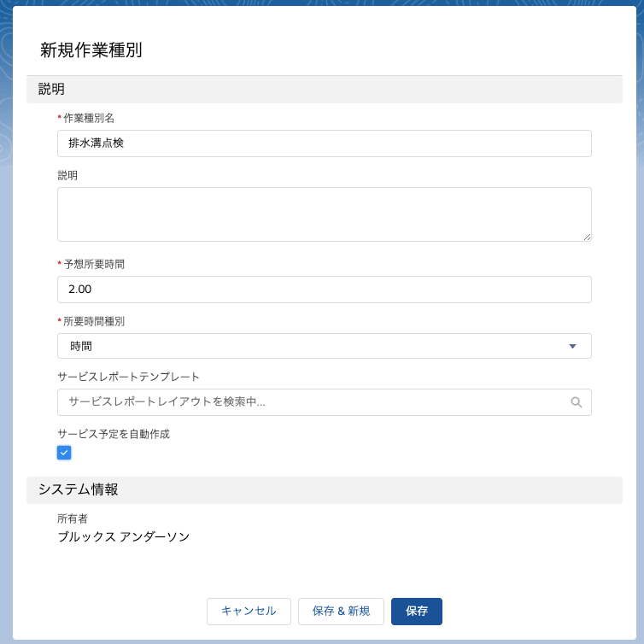Click the 作業種別名 field label
644x644 pixels.
tap(89, 118)
